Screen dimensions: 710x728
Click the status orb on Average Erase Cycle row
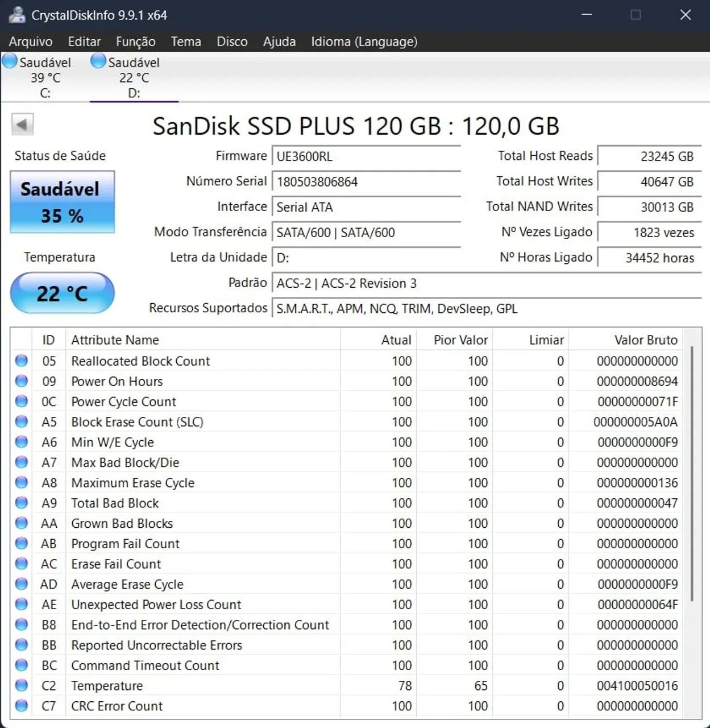[x=22, y=584]
